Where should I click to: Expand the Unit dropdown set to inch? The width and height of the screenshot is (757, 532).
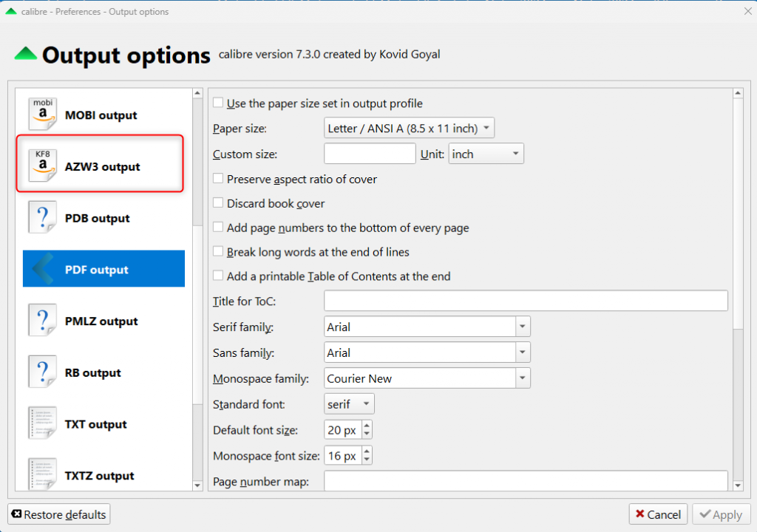click(x=486, y=154)
